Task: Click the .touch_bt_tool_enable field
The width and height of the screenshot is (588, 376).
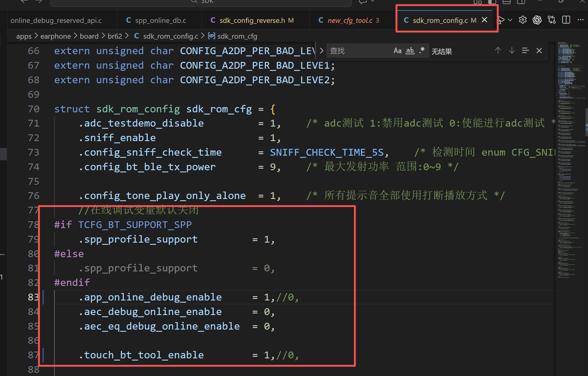Action: [x=141, y=355]
